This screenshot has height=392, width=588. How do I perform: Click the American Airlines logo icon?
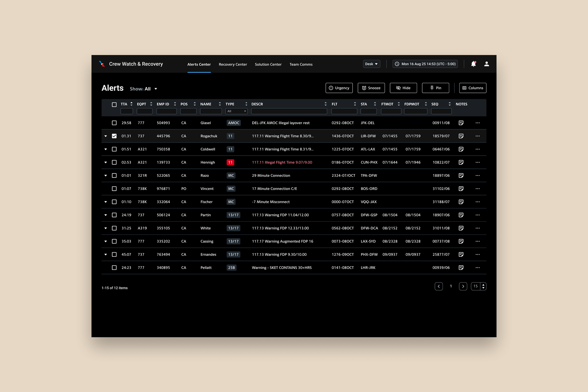point(102,64)
